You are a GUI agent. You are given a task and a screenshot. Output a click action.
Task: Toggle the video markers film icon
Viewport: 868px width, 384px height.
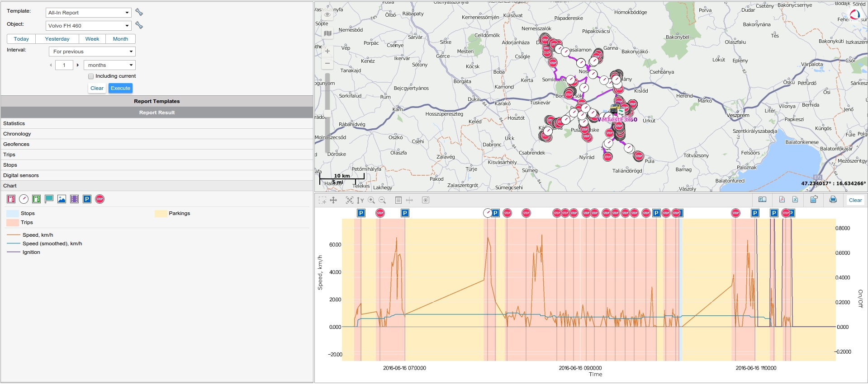[75, 199]
